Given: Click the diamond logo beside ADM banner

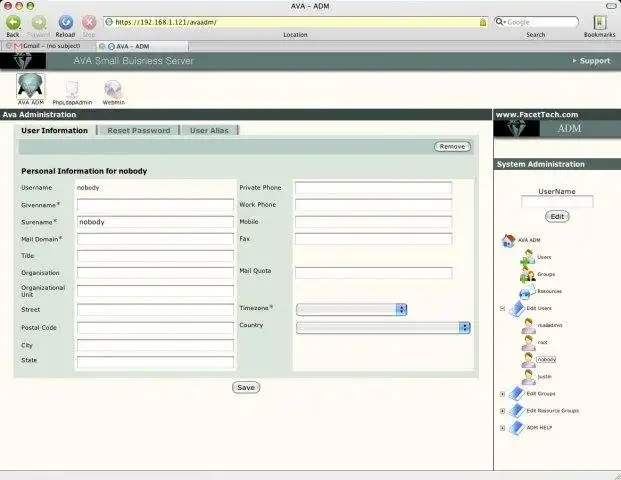Looking at the screenshot, I should point(516,128).
